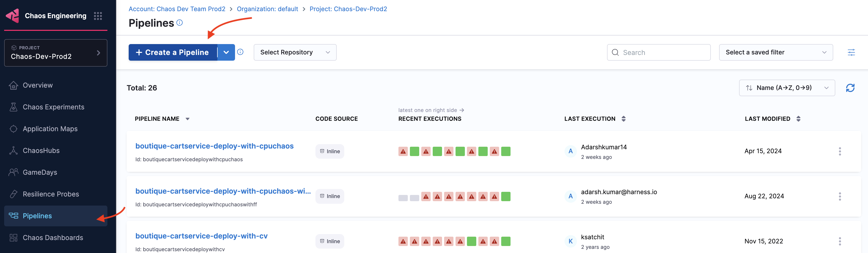
Task: Open the filter settings sliders icon
Action: tap(851, 52)
